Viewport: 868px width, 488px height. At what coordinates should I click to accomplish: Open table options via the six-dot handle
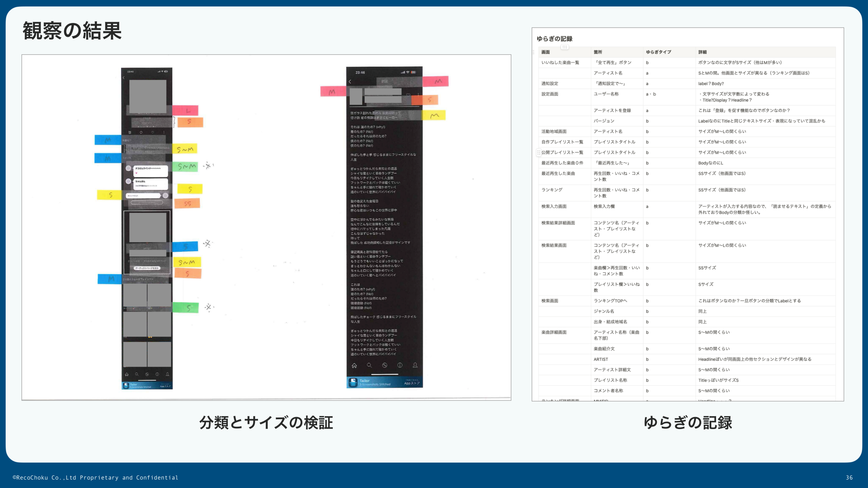point(565,47)
